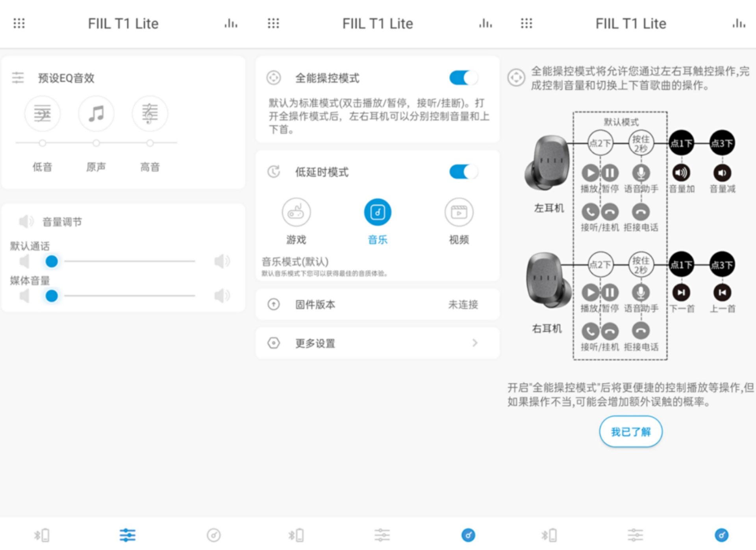Select the 低音 bass EQ preset icon

43,114
